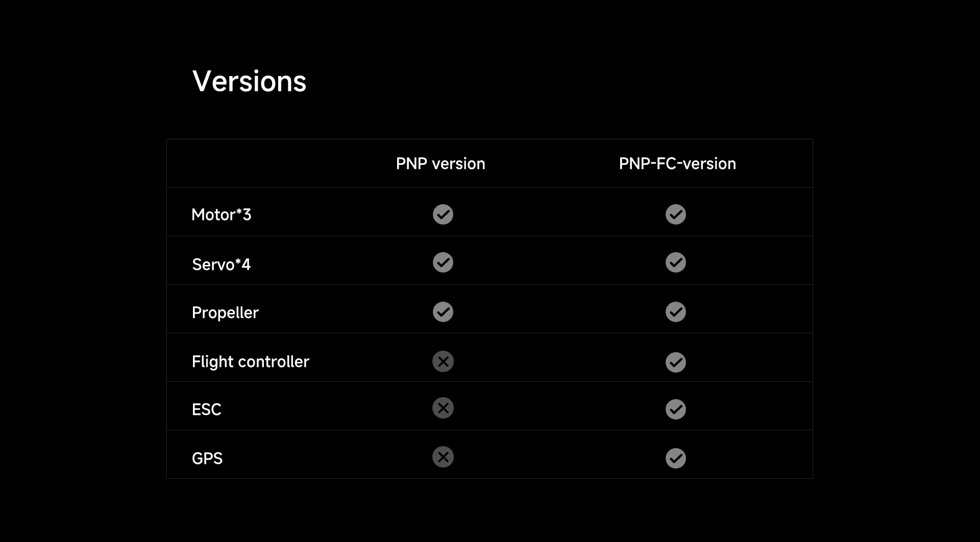Click the Versions heading
Viewport: 980px width, 542px height.
249,81
